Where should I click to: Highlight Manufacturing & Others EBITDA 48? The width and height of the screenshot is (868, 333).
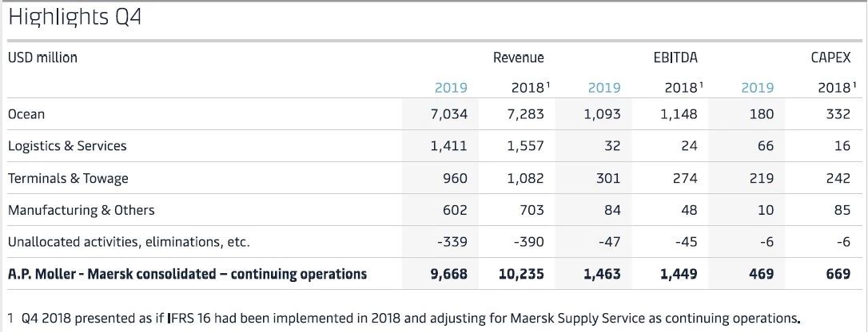[x=689, y=210]
